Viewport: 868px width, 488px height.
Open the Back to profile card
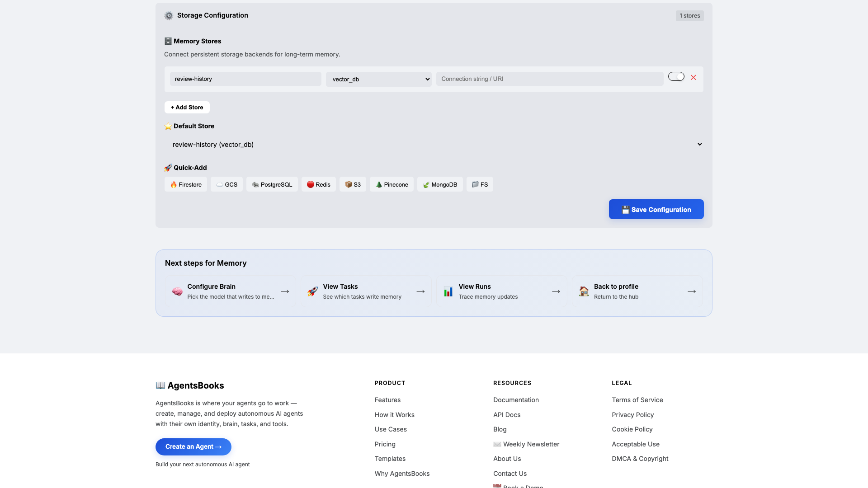[637, 291]
